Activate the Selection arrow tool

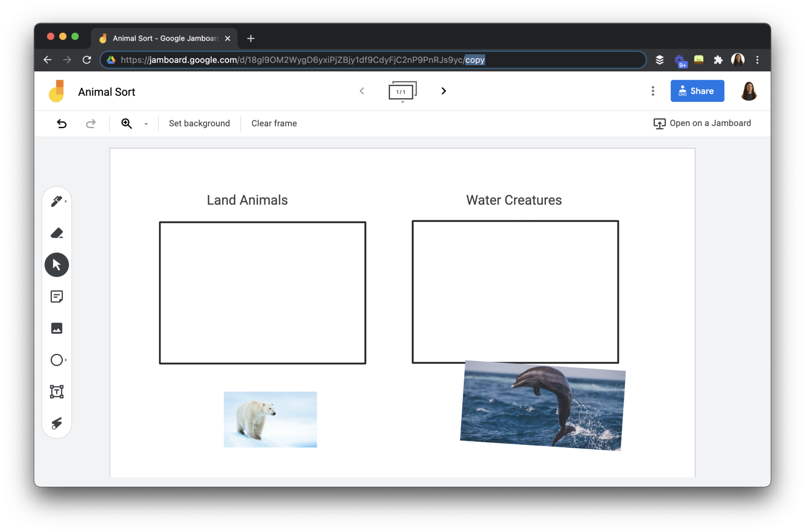pos(57,265)
